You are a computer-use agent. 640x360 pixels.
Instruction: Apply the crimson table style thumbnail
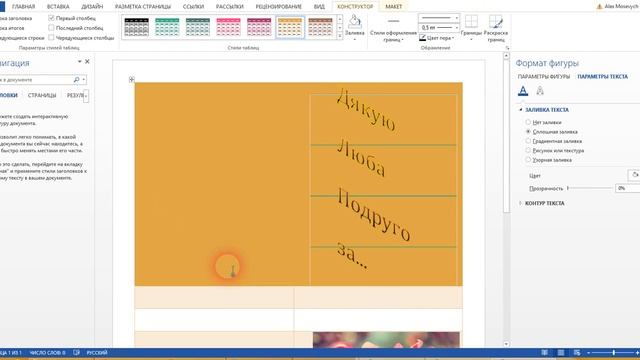tap(259, 27)
